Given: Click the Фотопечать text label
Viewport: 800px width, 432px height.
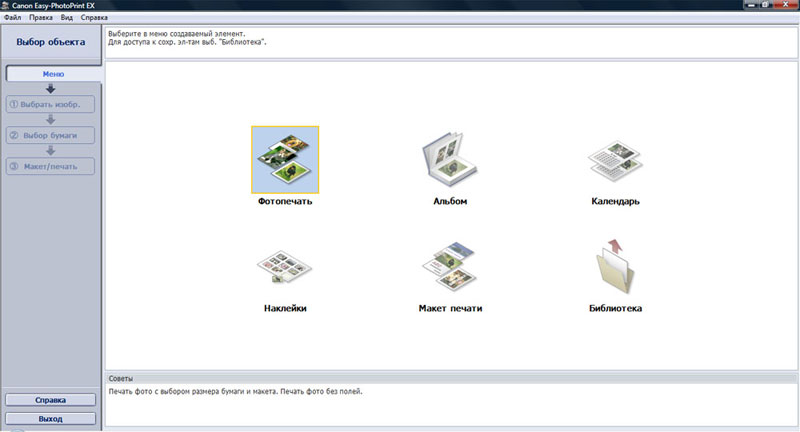Looking at the screenshot, I should pos(285,201).
